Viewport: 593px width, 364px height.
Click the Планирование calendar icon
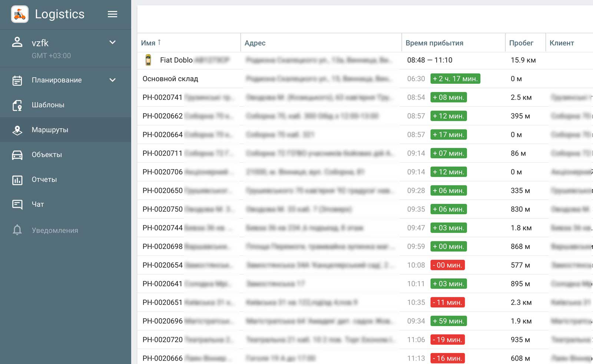click(x=17, y=80)
